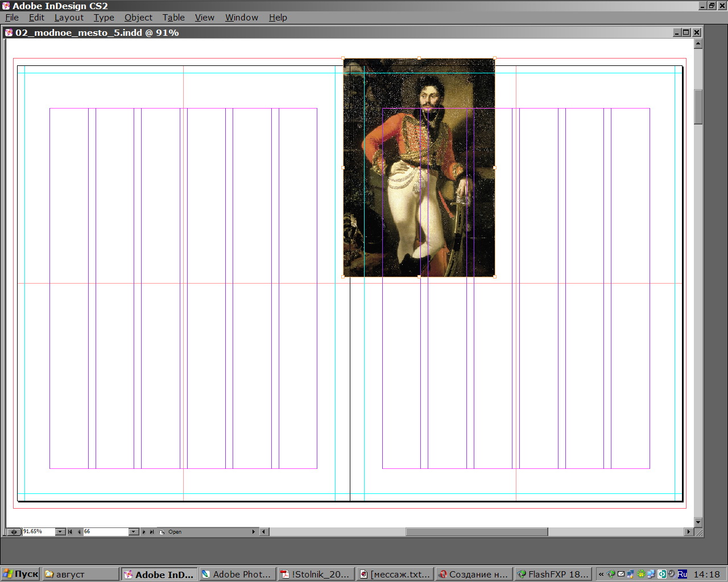728x582 pixels.
Task: Open the Object menu
Action: tap(138, 18)
